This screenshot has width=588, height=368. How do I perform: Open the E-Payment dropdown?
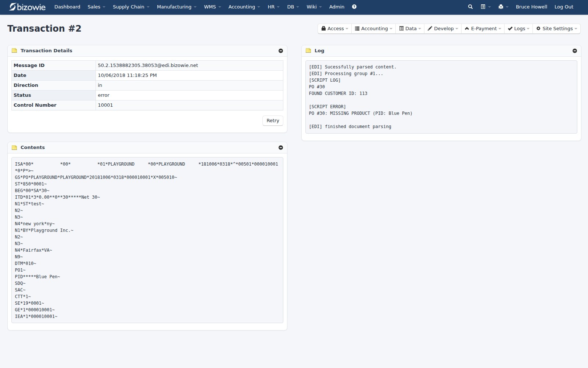(483, 29)
